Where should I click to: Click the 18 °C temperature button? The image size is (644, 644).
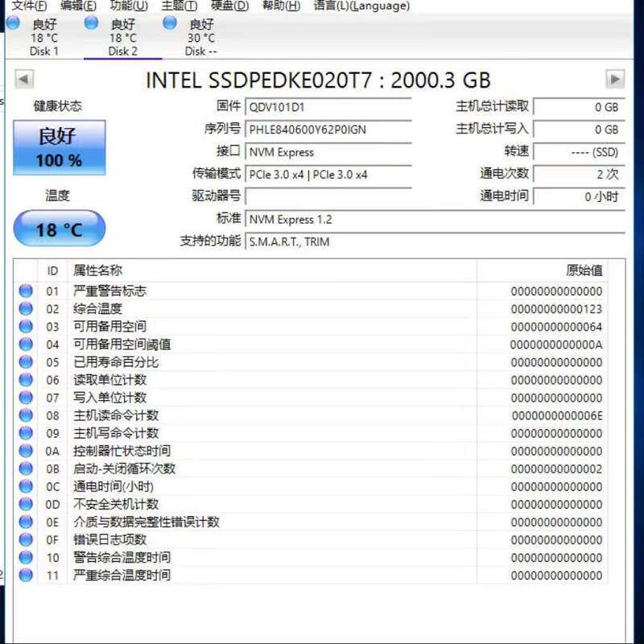60,229
